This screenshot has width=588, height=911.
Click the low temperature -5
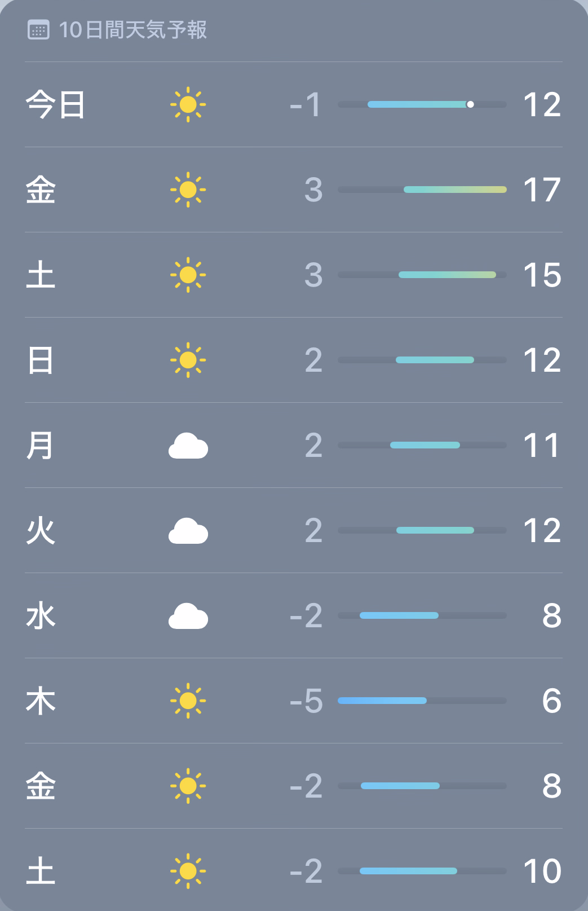(306, 701)
